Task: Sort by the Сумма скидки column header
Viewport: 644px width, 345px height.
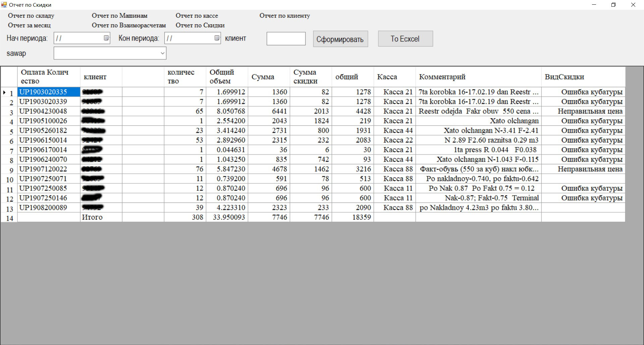Action: click(x=310, y=77)
